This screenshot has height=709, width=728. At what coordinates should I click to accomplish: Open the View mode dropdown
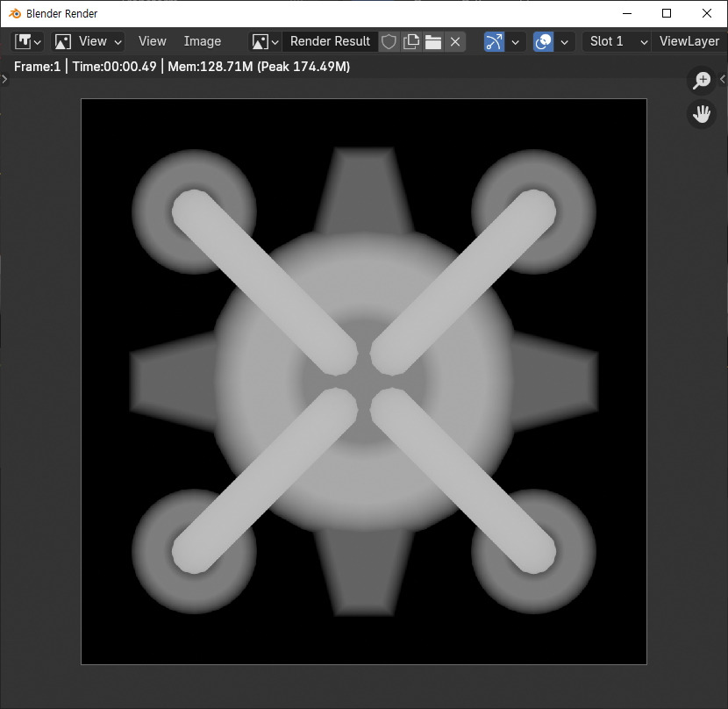pos(88,42)
